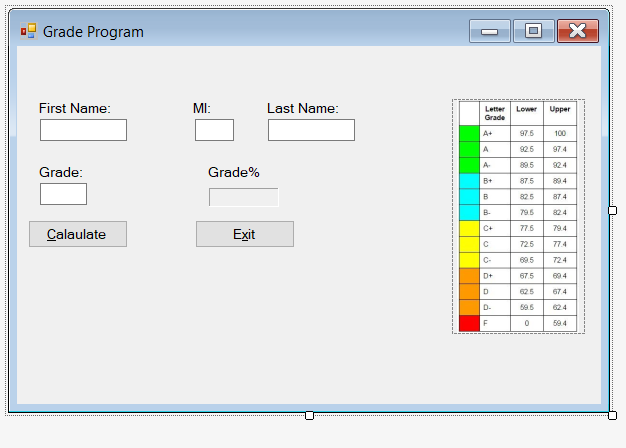Viewport: 626px width, 448px height.
Task: Click the First Name text box
Action: point(83,130)
